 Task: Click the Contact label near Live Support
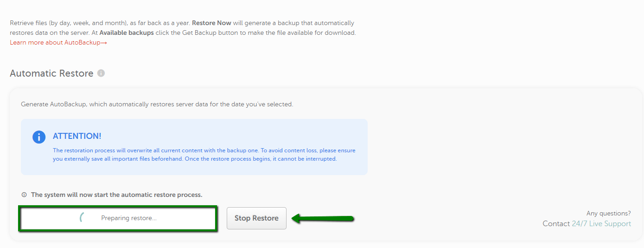556,224
